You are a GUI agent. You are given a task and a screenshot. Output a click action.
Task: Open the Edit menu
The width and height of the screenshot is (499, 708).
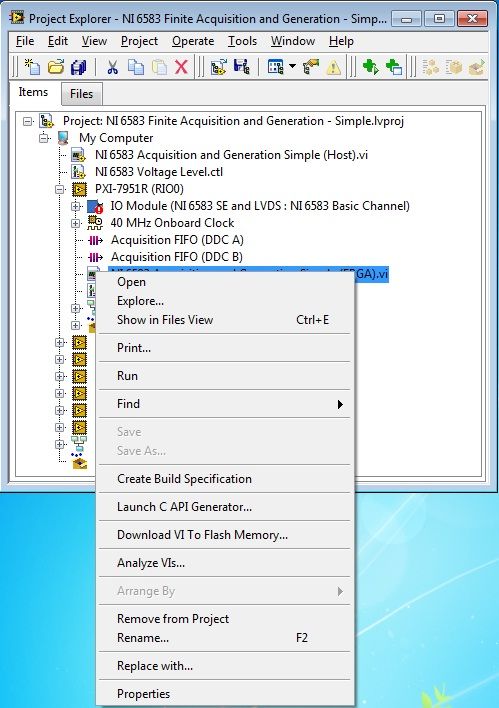58,41
